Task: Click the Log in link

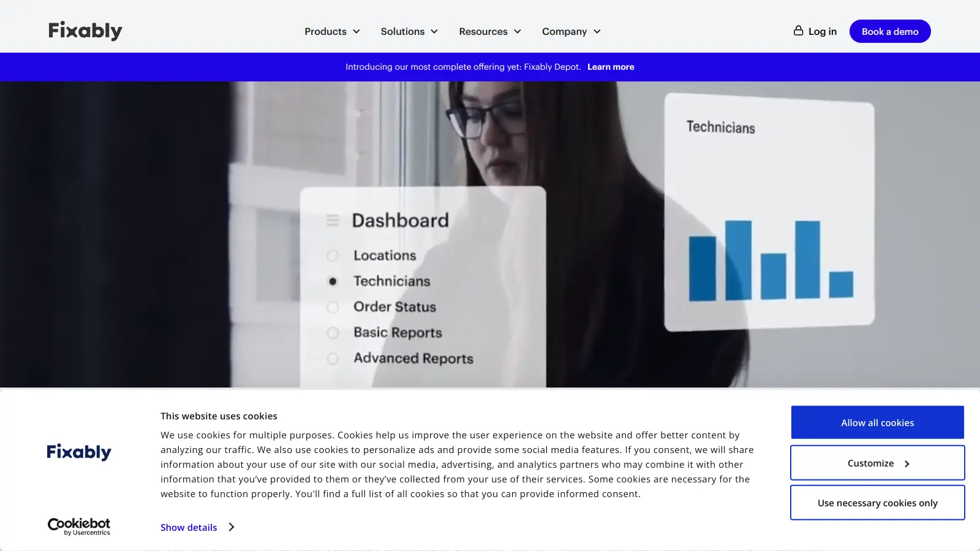Action: point(822,31)
